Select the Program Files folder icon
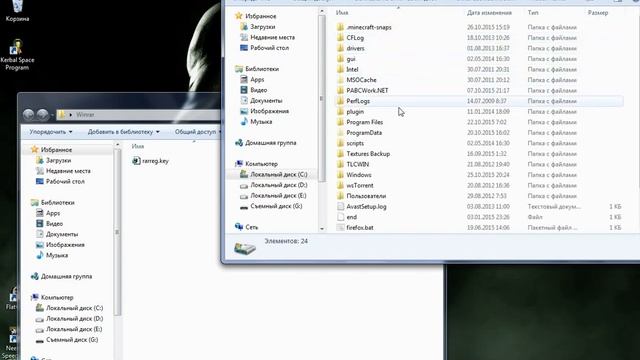 click(340, 122)
